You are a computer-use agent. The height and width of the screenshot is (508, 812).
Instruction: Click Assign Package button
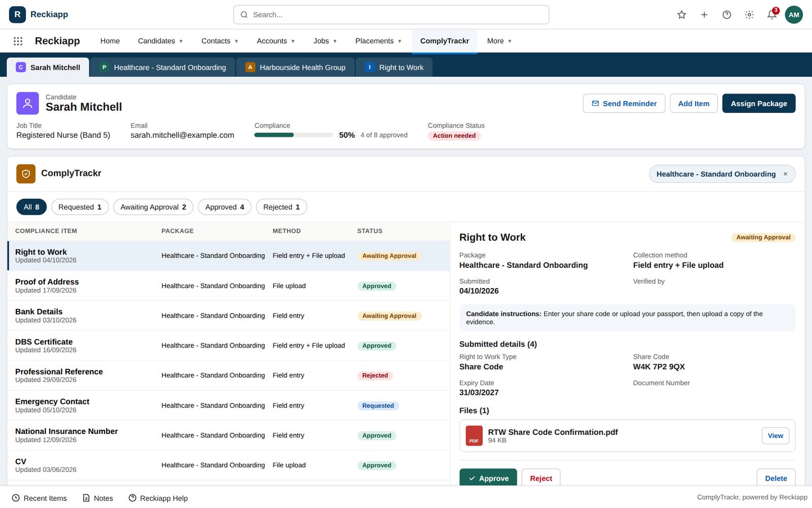click(759, 104)
